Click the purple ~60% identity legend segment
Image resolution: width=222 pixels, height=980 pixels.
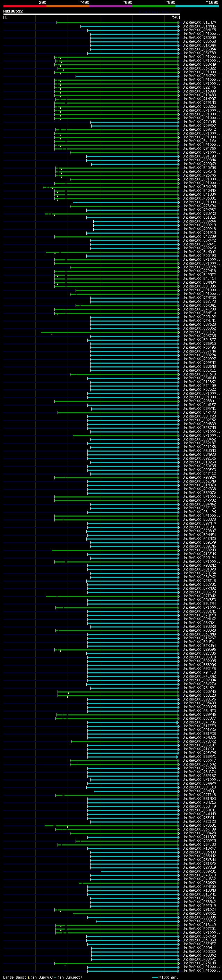(x=111, y=6)
